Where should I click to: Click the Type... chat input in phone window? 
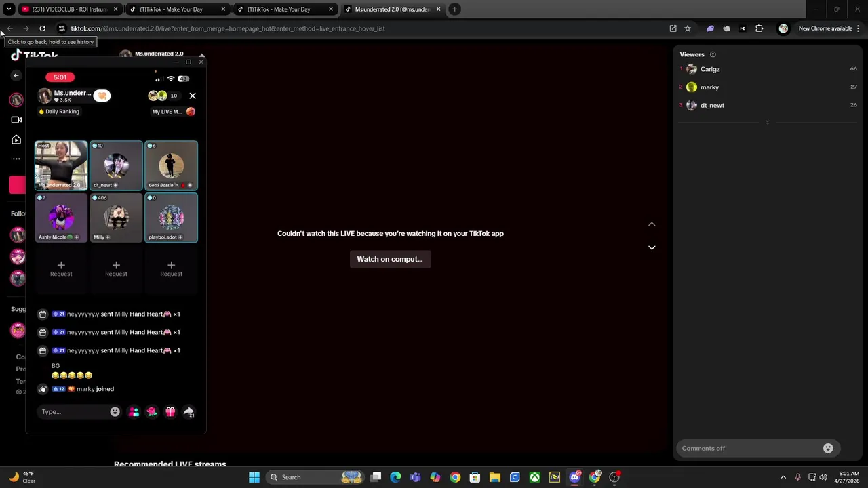(73, 411)
